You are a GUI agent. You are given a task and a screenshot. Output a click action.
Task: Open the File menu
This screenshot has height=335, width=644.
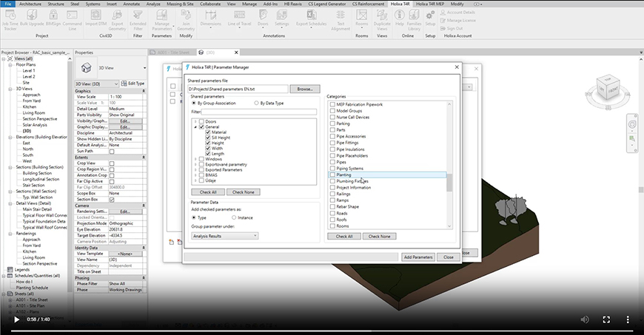(8, 4)
